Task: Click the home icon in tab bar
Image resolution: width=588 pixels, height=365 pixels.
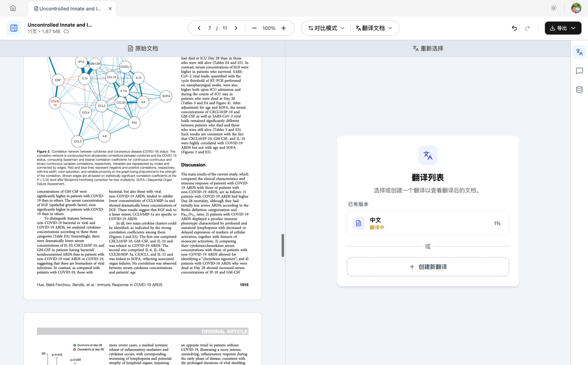Action: [x=13, y=8]
